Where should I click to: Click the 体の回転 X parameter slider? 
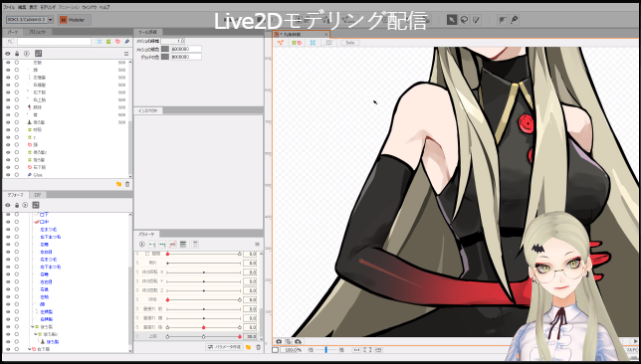tap(204, 273)
